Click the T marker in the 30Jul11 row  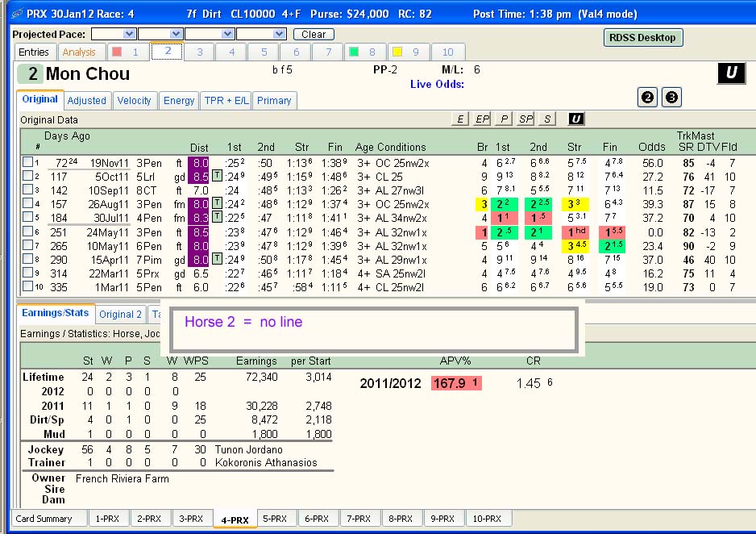217,217
